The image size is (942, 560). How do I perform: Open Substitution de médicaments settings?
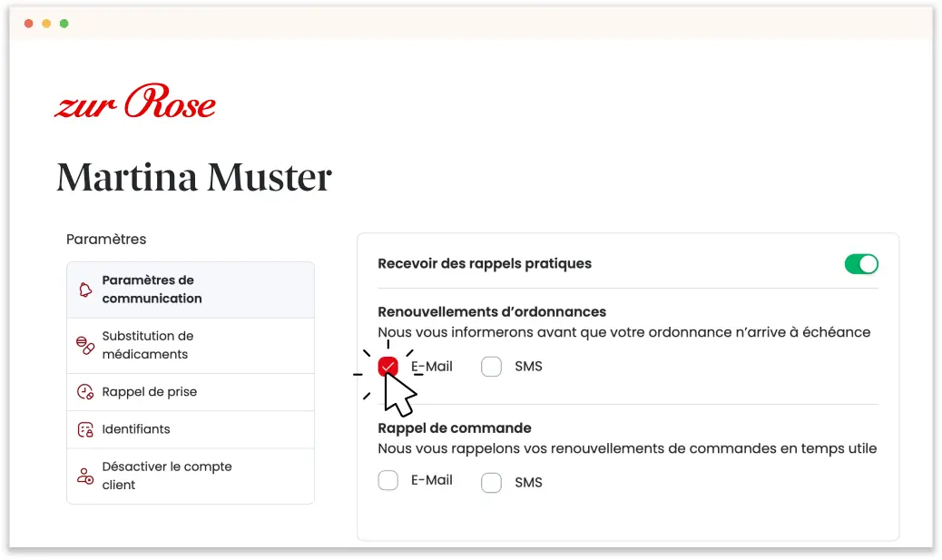tap(191, 346)
